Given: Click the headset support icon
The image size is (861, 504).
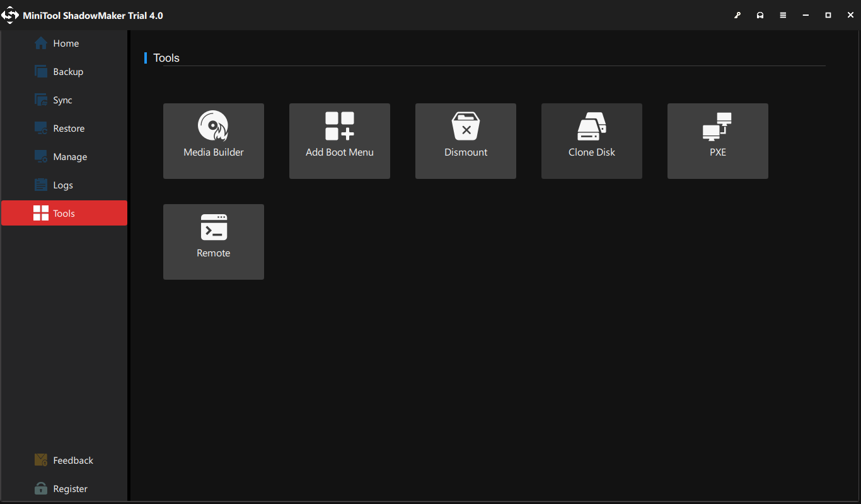Looking at the screenshot, I should tap(760, 15).
